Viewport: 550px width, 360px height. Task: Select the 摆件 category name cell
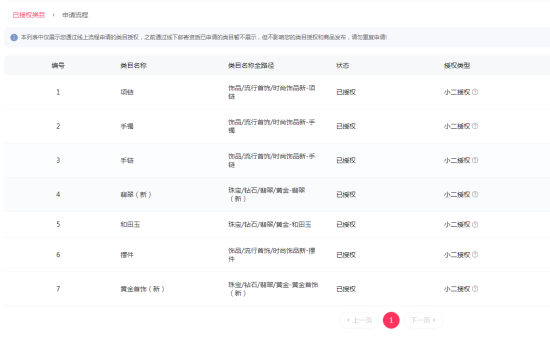tap(127, 255)
